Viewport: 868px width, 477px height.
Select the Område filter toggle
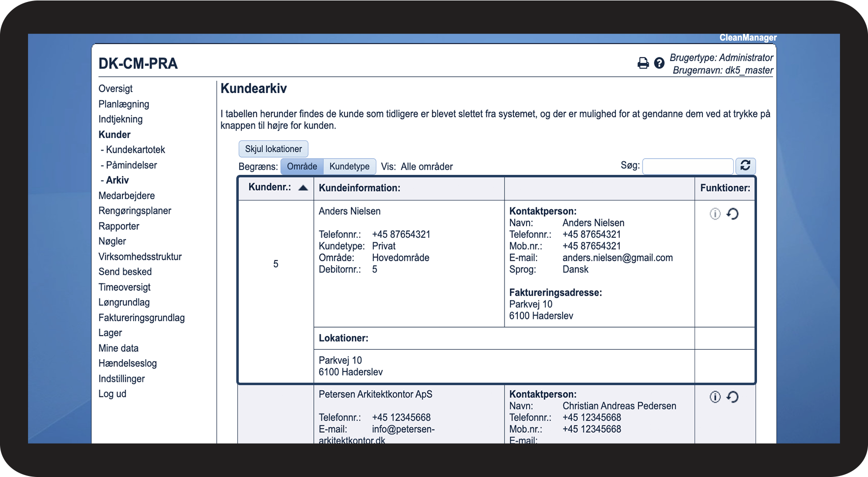(x=302, y=167)
